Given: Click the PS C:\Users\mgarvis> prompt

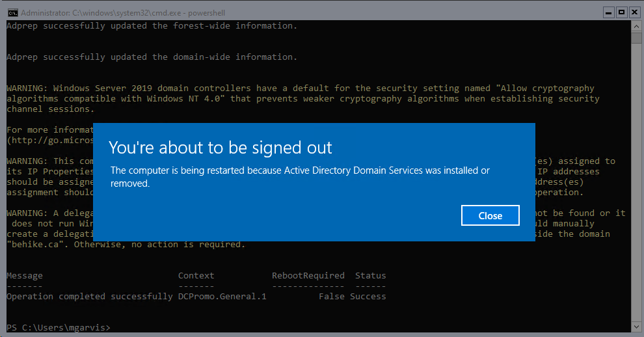Looking at the screenshot, I should pyautogui.click(x=59, y=327).
